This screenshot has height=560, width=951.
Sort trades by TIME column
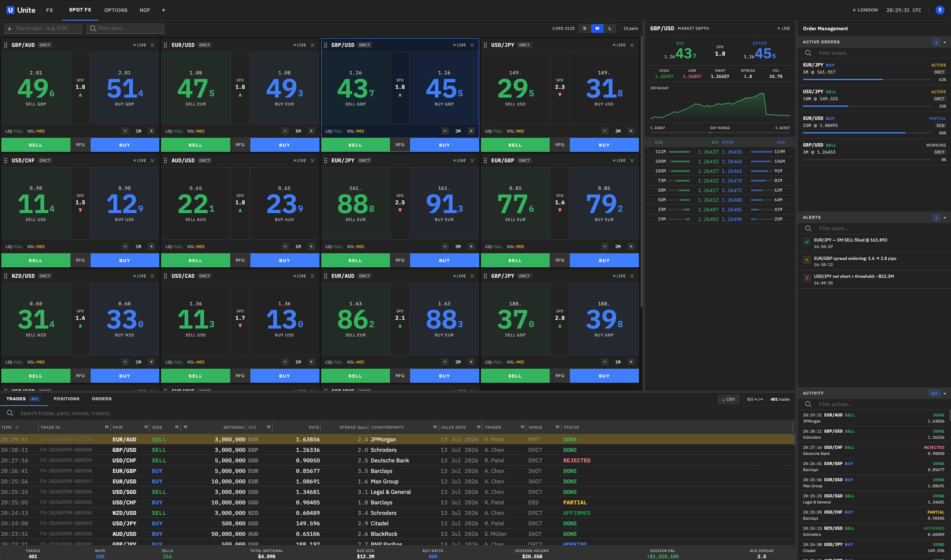pos(10,427)
